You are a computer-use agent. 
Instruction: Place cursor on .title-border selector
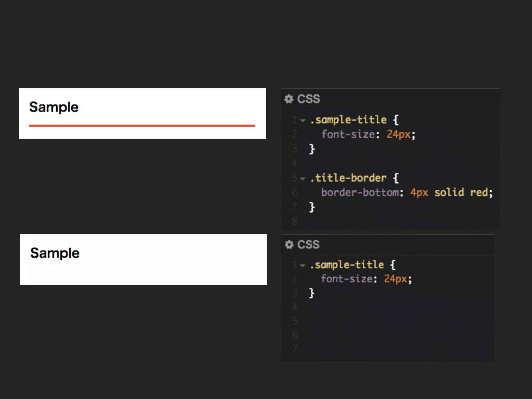click(348, 178)
